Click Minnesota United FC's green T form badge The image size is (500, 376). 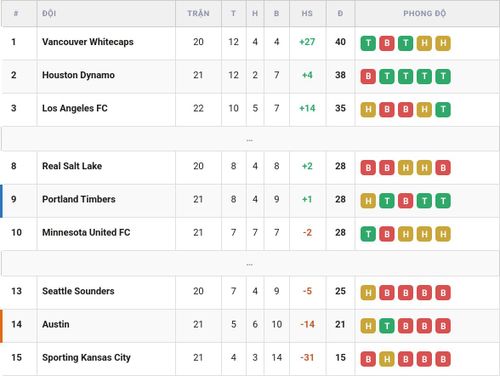click(x=368, y=234)
